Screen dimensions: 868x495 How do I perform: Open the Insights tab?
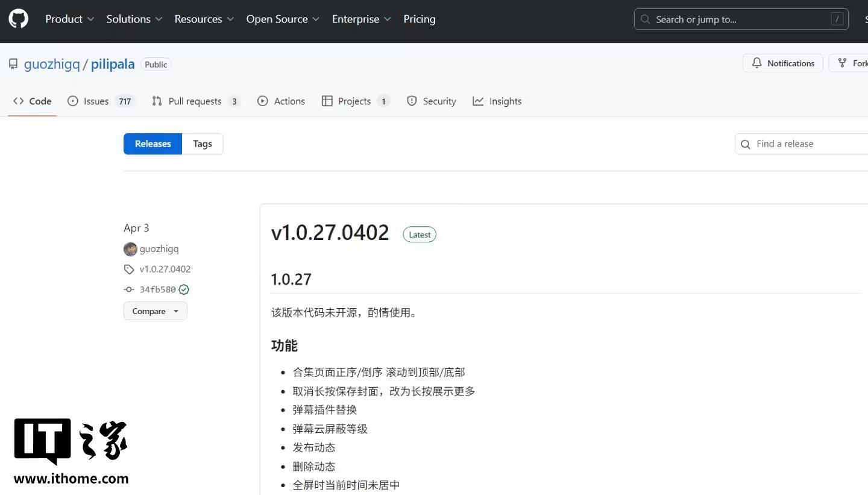click(497, 101)
